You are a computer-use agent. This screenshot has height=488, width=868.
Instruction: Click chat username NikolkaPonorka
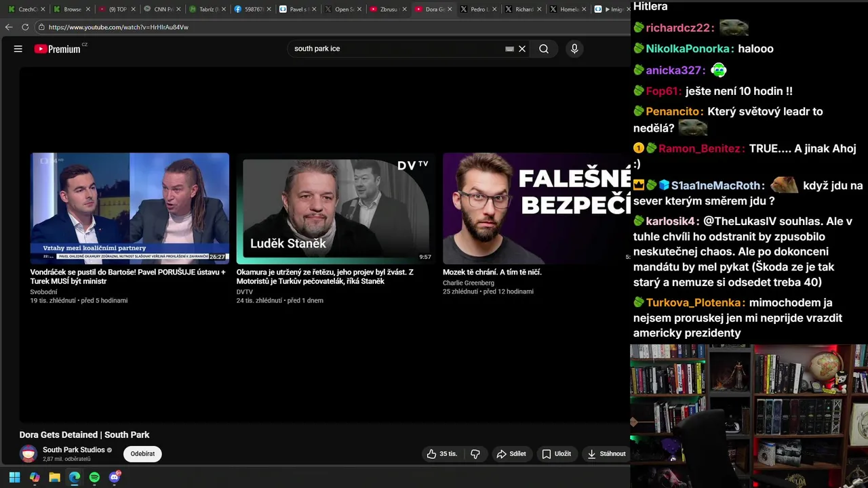689,49
